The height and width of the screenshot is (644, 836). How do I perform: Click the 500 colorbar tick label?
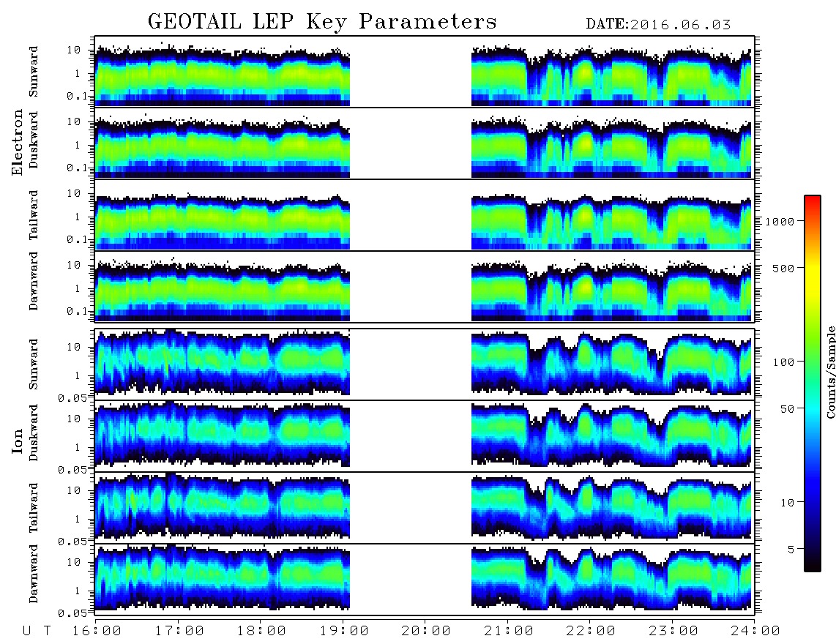[783, 268]
